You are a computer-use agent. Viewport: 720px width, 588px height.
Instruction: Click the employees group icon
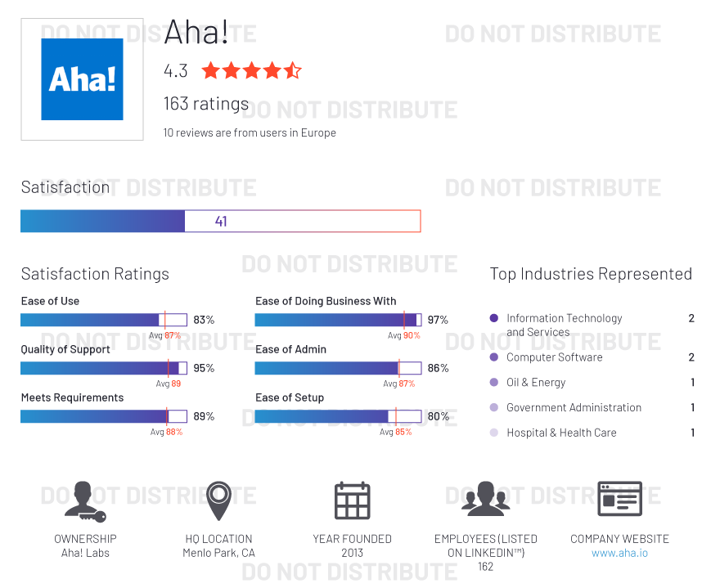point(485,499)
